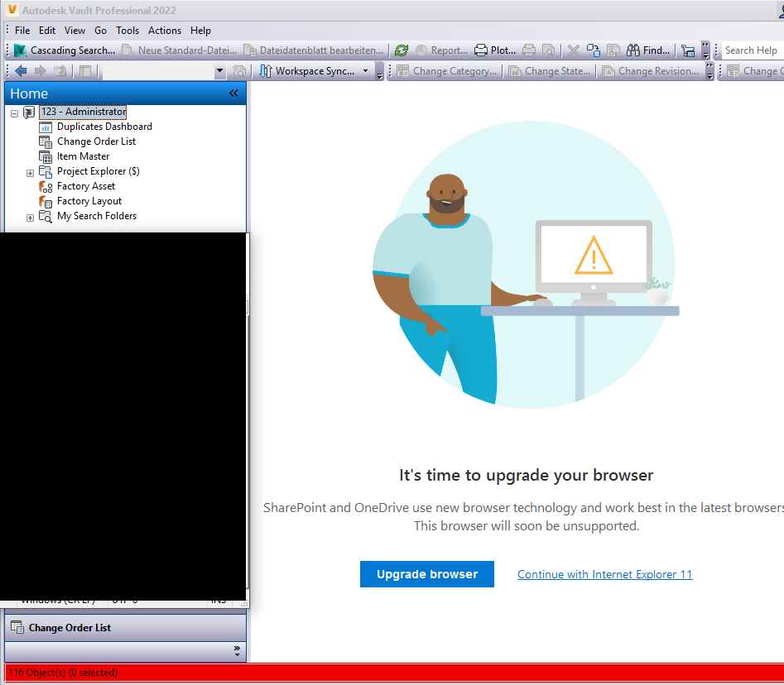784x685 pixels.
Task: Click inside the Search Help field
Action: pyautogui.click(x=749, y=50)
